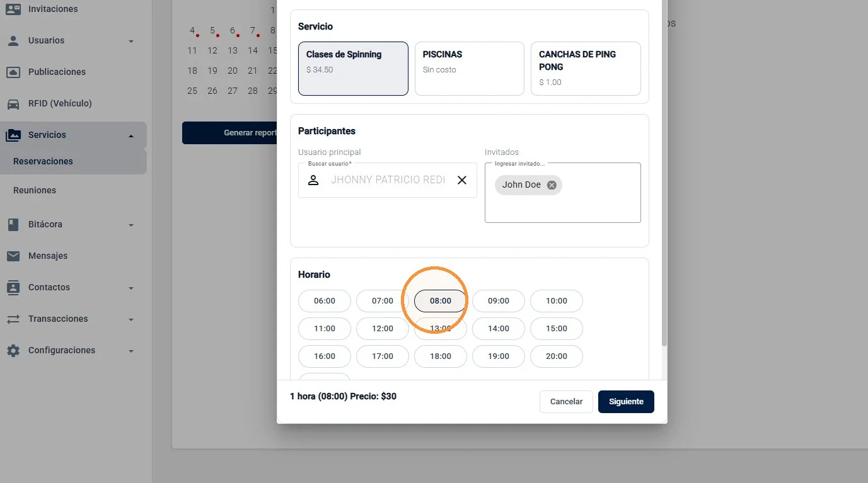Pick the 06:00 time slot
Image resolution: width=868 pixels, height=483 pixels.
point(325,301)
